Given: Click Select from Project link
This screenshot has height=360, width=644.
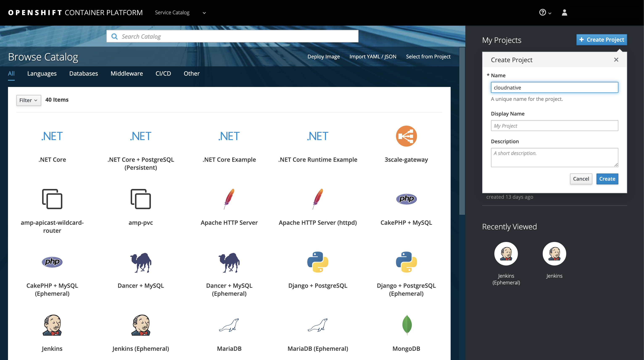Looking at the screenshot, I should [x=428, y=56].
